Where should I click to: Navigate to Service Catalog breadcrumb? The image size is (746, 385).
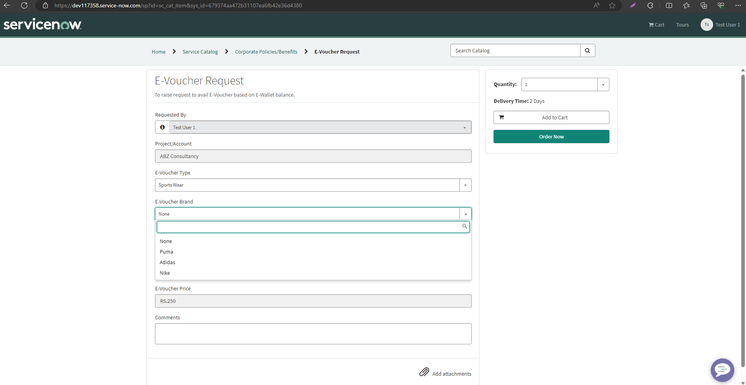(200, 51)
